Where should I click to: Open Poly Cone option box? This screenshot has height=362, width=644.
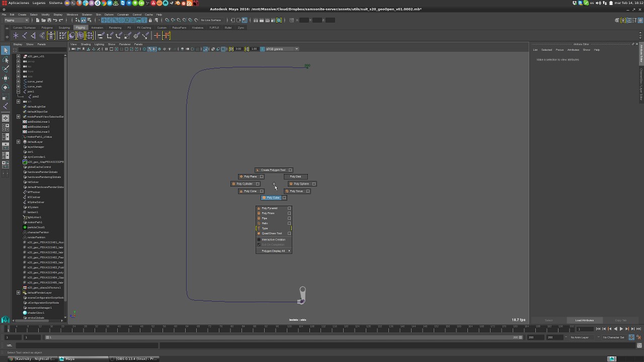[262, 191]
